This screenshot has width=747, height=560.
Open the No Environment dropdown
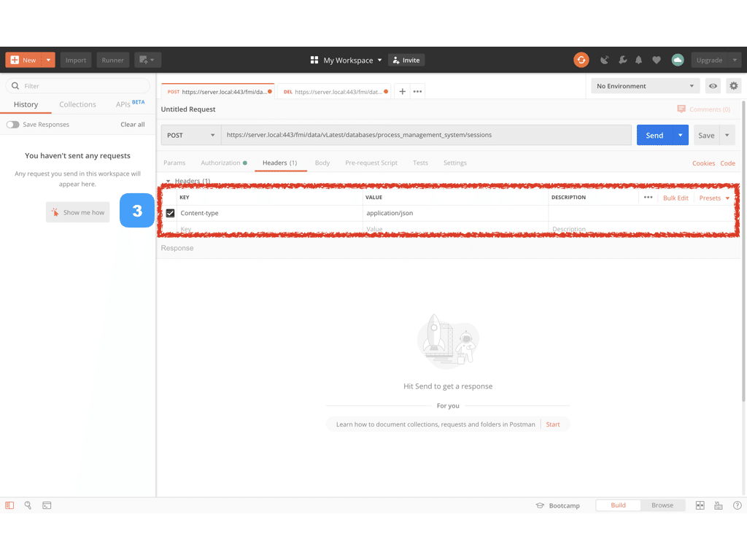(645, 85)
